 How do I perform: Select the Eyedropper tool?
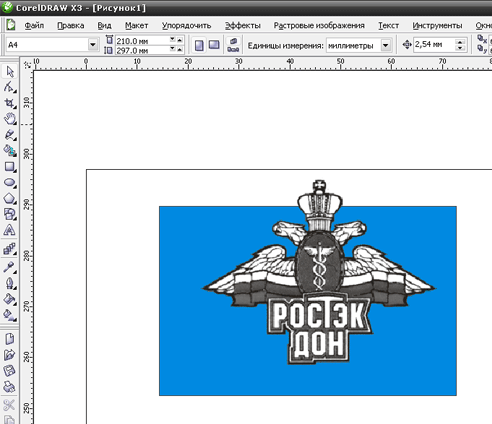(10, 267)
